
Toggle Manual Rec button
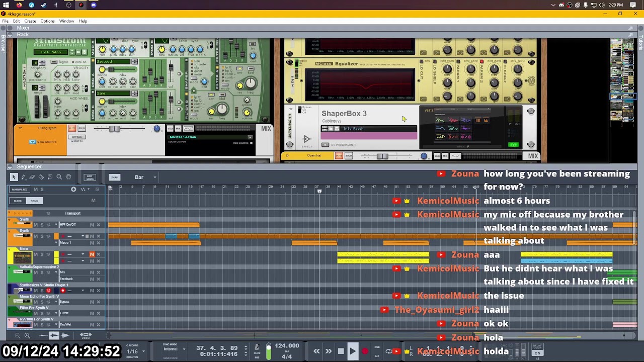[20, 189]
